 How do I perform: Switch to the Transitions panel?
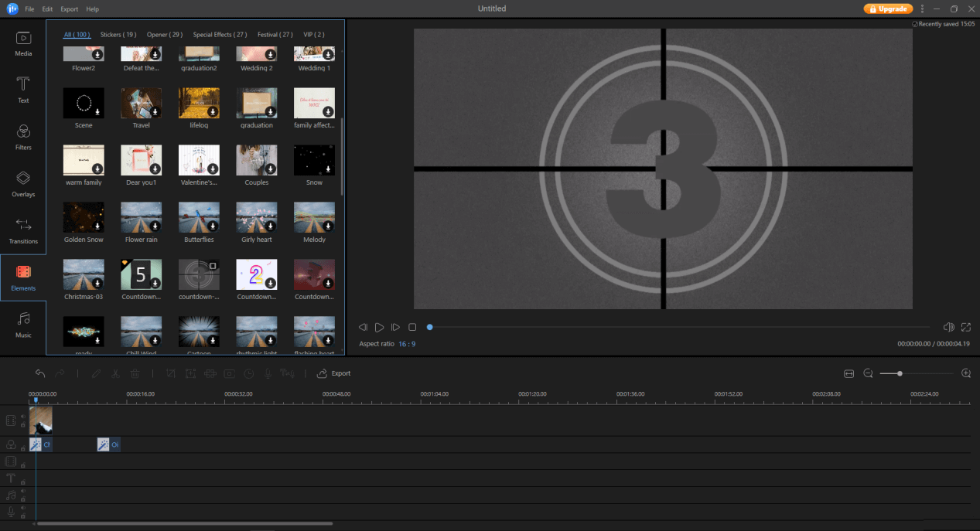point(23,230)
